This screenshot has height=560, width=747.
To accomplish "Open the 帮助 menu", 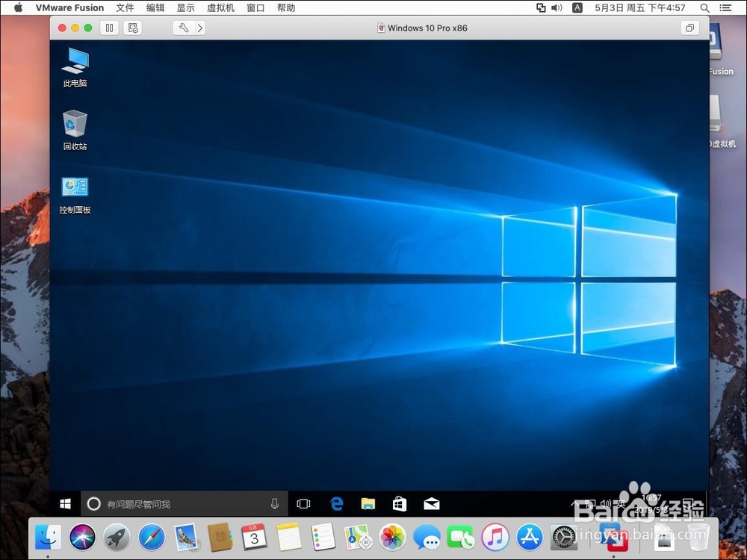I will pyautogui.click(x=286, y=7).
